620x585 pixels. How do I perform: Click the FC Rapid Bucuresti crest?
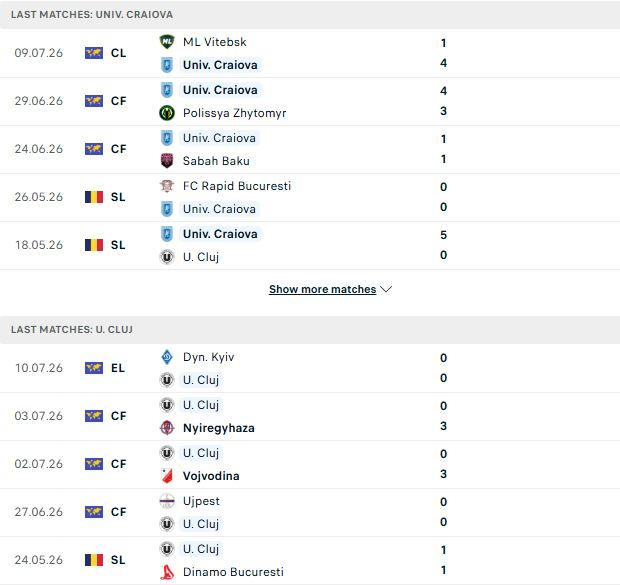tap(167, 186)
